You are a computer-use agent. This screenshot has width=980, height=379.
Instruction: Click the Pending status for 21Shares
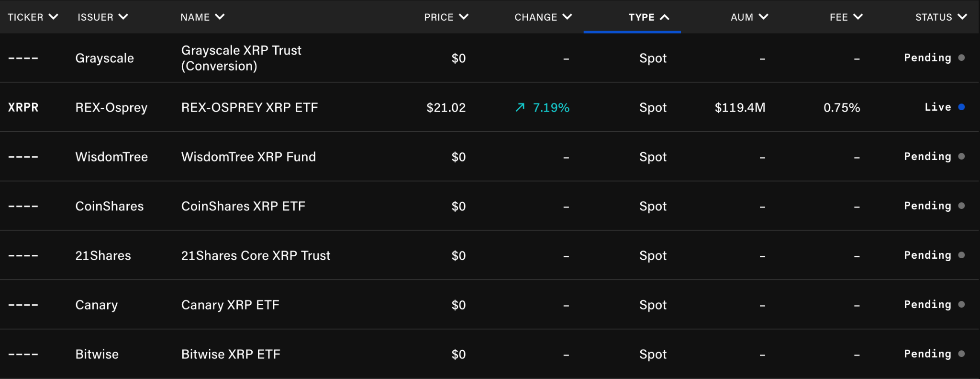tap(927, 255)
